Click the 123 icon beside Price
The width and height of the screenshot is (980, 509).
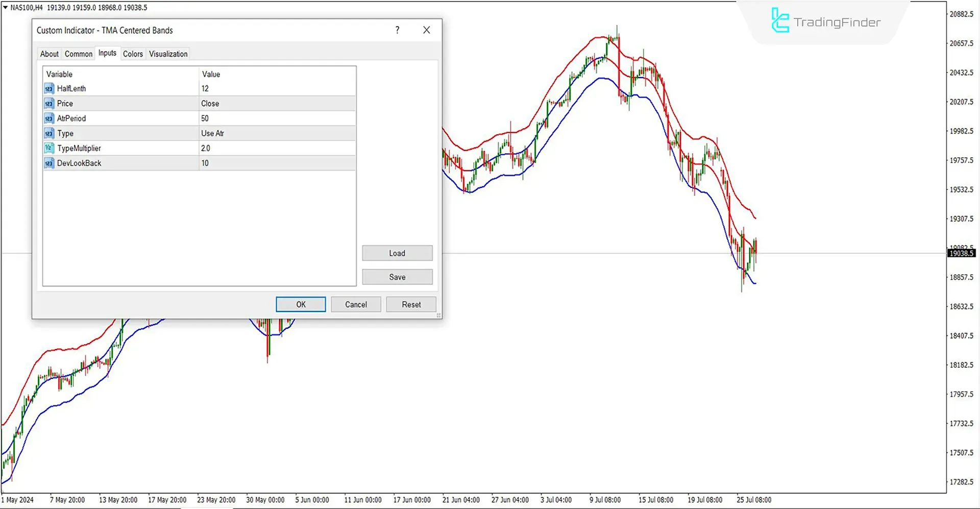click(49, 103)
